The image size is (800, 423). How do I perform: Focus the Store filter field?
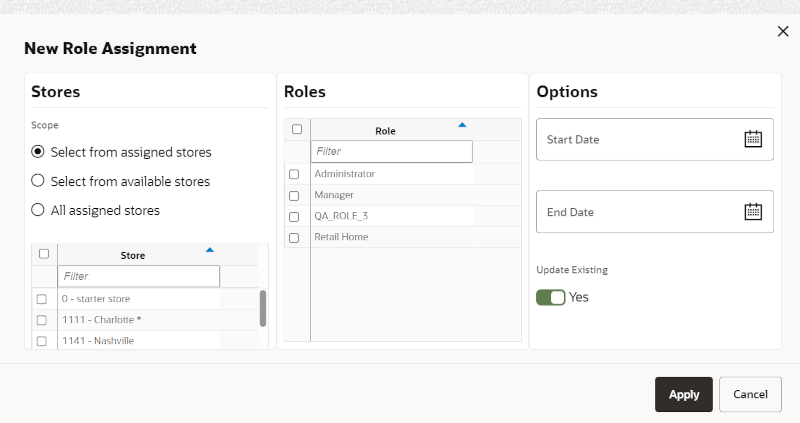(x=138, y=276)
